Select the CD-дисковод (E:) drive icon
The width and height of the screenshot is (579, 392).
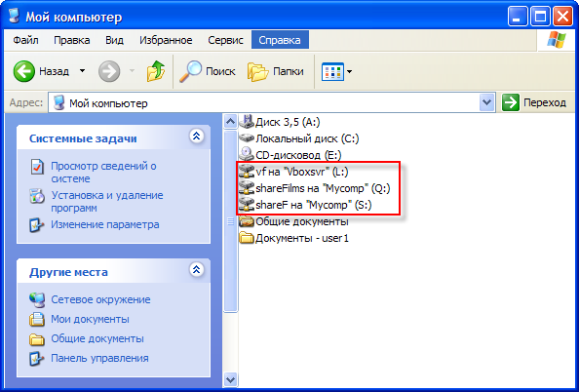[x=247, y=155]
